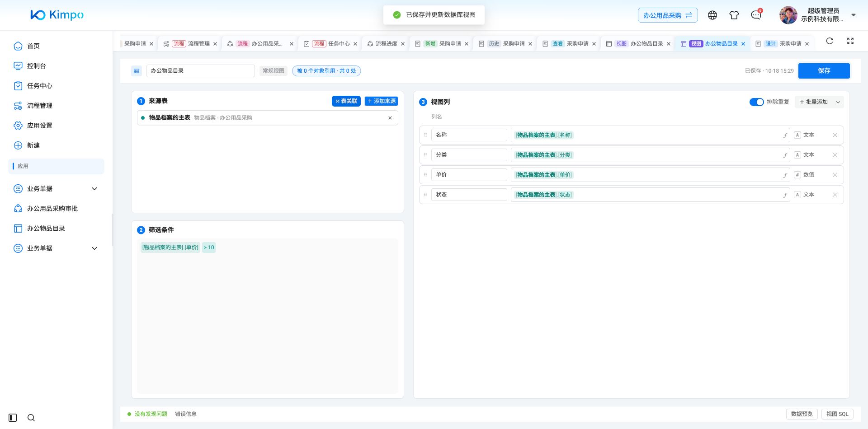
Task: Click the 被 0 个对象引用 reference badge
Action: click(326, 71)
